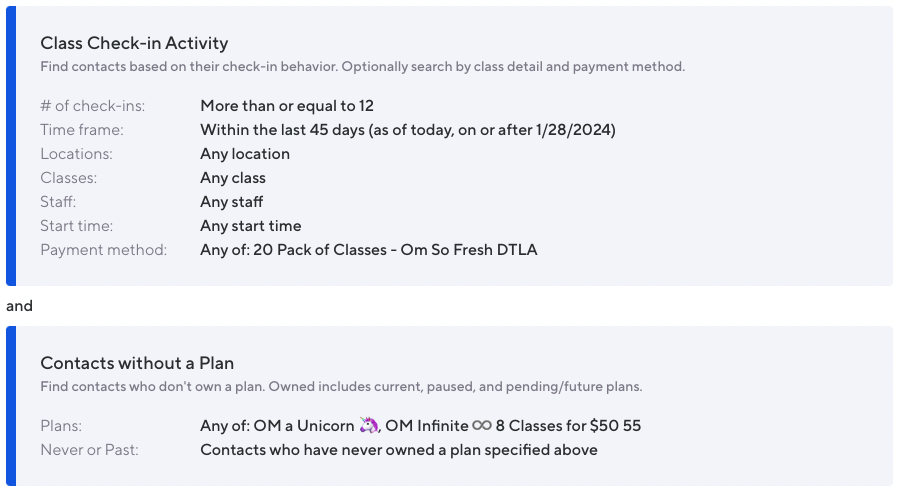Click the "Any class" value

coord(233,178)
